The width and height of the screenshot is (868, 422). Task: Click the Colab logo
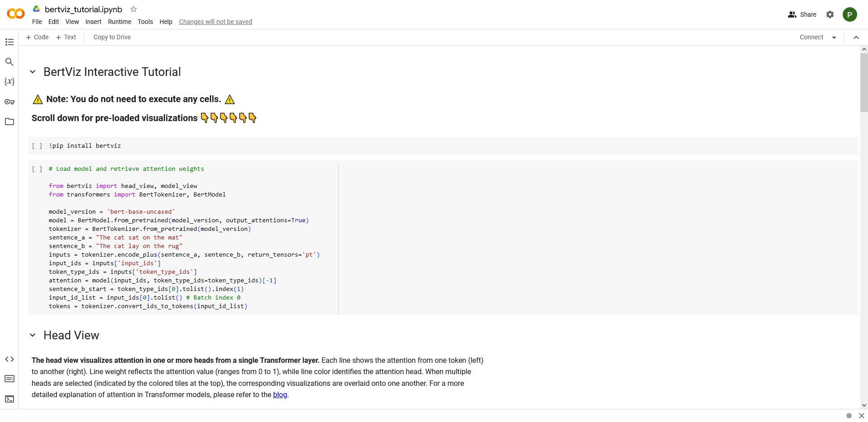pyautogui.click(x=16, y=14)
